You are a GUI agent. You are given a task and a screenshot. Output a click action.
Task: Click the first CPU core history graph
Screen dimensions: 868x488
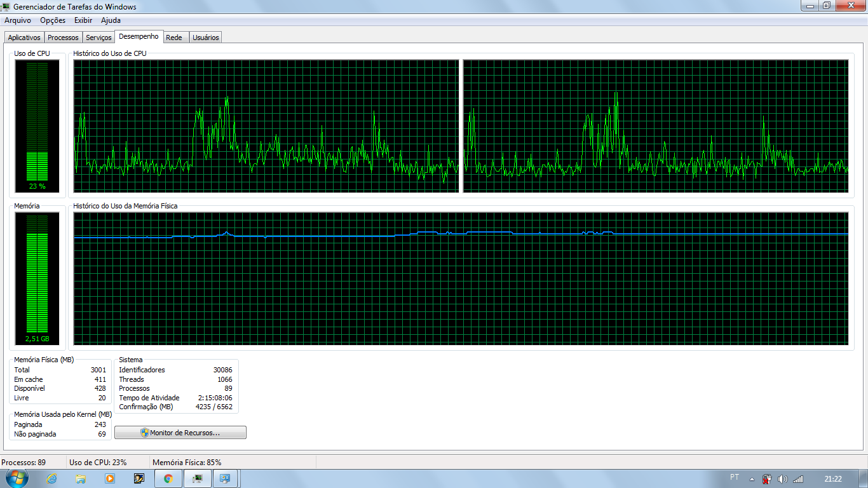tap(266, 126)
